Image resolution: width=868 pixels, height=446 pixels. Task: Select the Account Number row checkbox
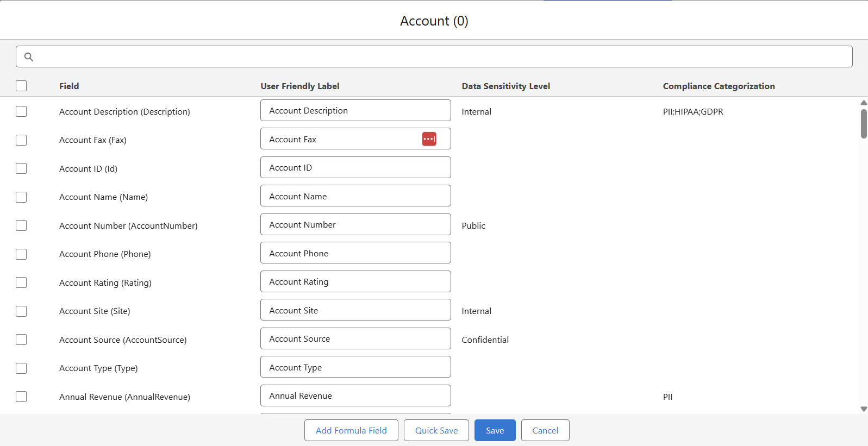pyautogui.click(x=21, y=225)
